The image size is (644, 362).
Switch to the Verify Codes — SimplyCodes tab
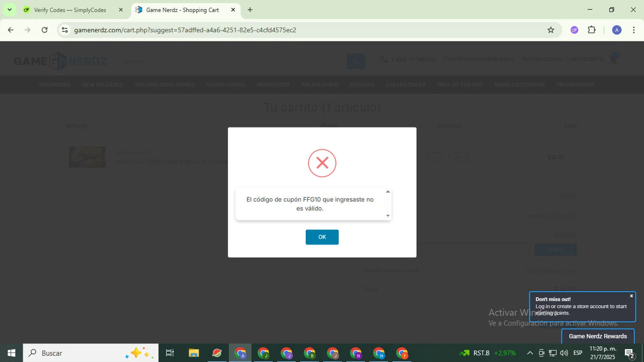click(70, 10)
